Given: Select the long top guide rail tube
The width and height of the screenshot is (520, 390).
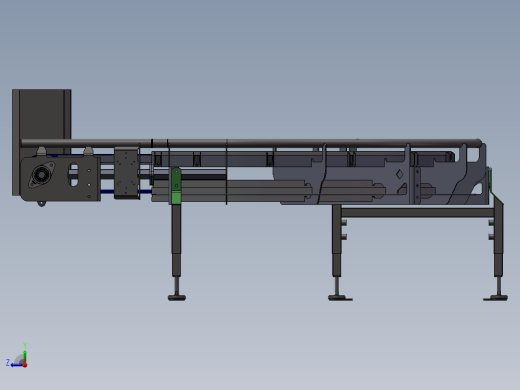Looking at the screenshot, I should [250, 143].
